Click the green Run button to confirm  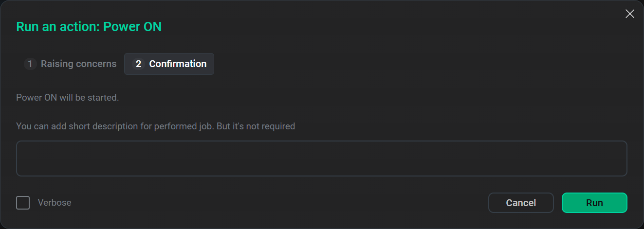pyautogui.click(x=594, y=203)
